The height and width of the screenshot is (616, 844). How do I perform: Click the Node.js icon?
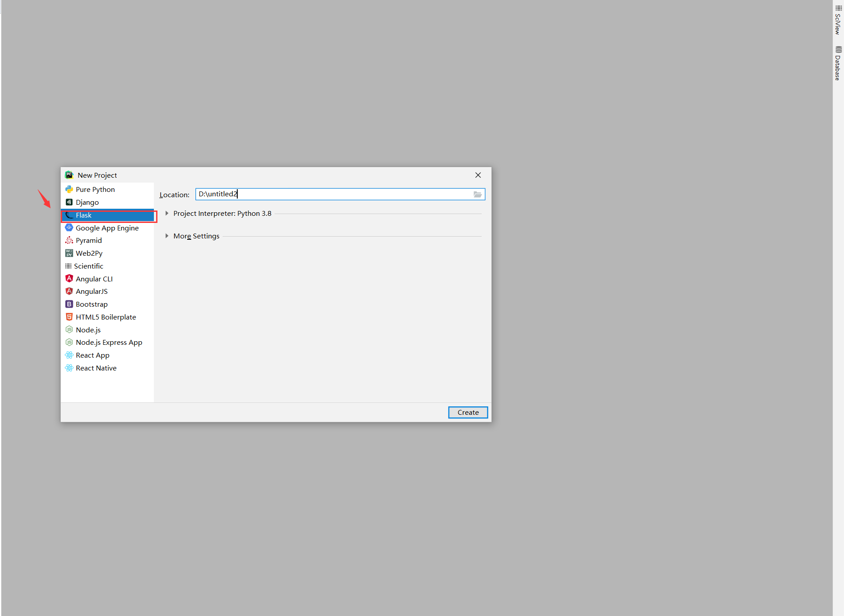click(69, 330)
